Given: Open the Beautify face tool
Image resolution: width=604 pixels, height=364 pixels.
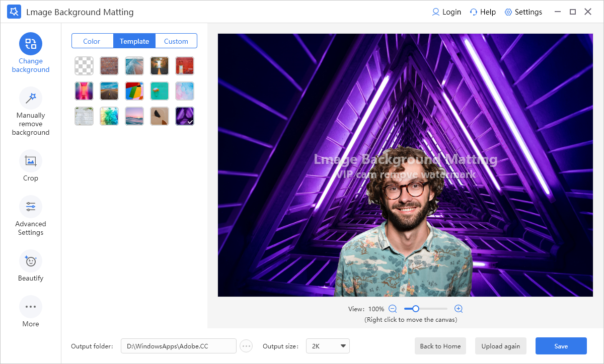Looking at the screenshot, I should click(x=31, y=261).
